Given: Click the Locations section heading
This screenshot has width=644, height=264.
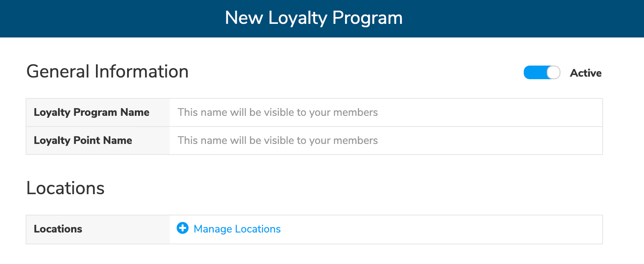Looking at the screenshot, I should click(65, 188).
